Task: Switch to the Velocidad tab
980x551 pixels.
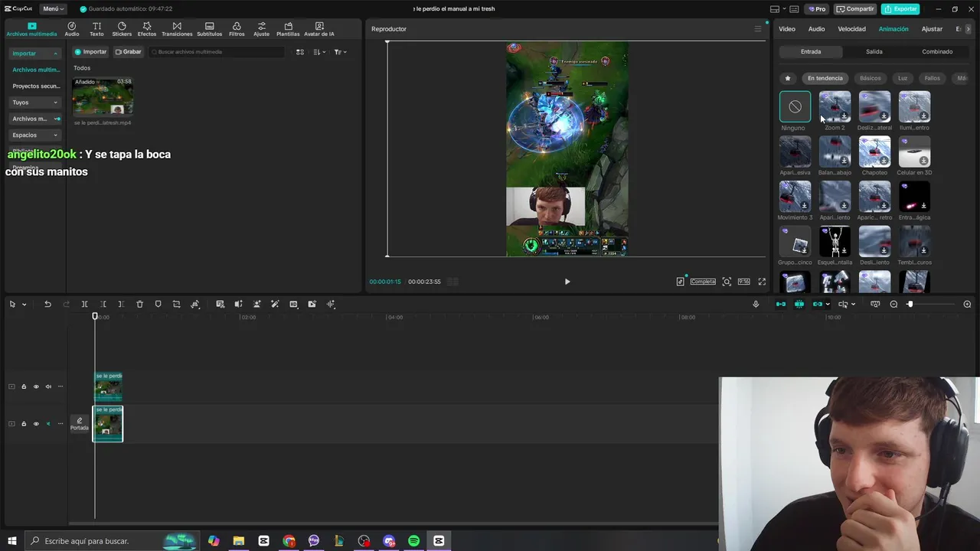Action: click(851, 29)
